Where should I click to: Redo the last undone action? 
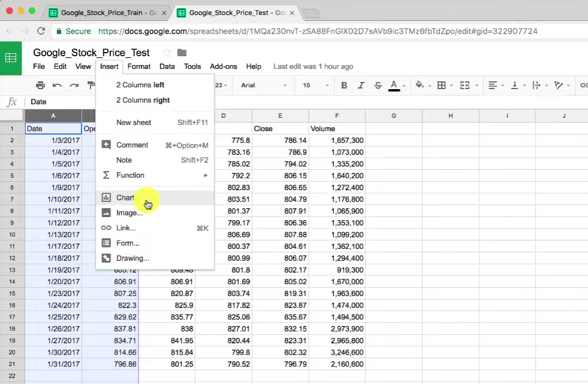75,86
